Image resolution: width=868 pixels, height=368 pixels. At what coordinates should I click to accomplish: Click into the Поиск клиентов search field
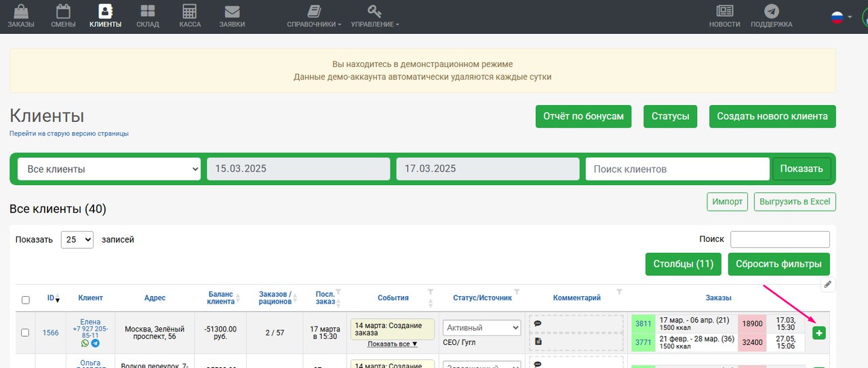(677, 169)
